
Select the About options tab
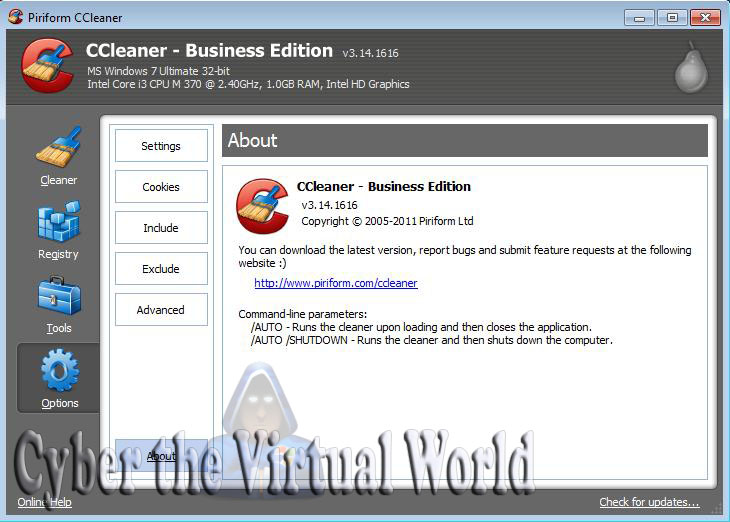pos(161,455)
